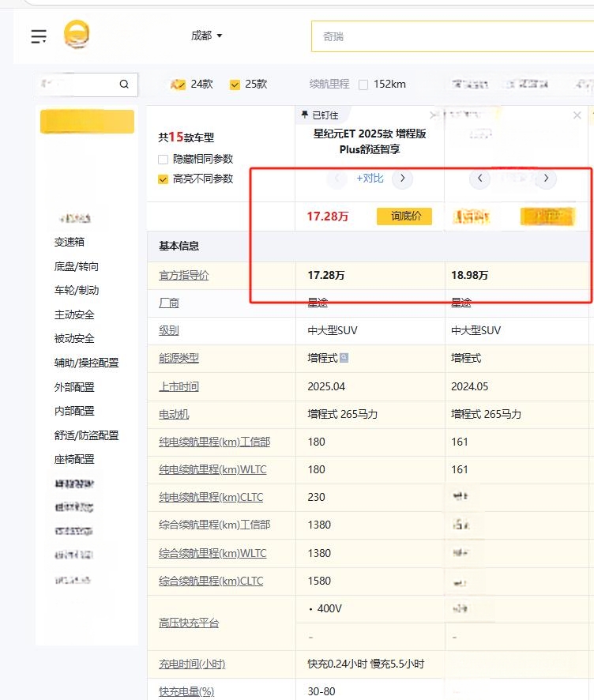Jump to 内部配置 section
The image size is (594, 700).
[x=74, y=411]
